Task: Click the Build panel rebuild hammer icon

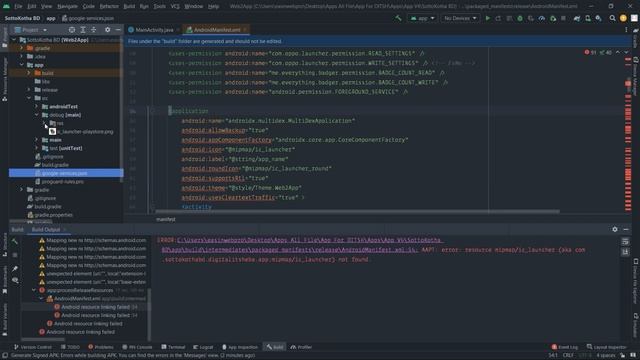Action: pyautogui.click(x=15, y=242)
